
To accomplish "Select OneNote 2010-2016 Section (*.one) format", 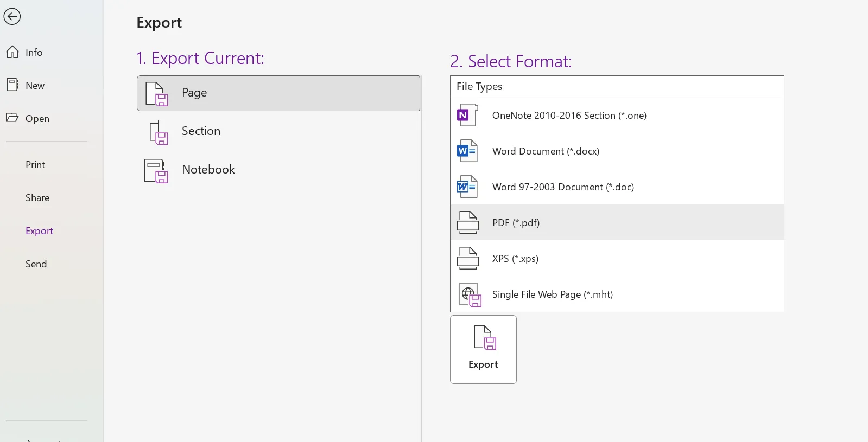I will tap(617, 115).
